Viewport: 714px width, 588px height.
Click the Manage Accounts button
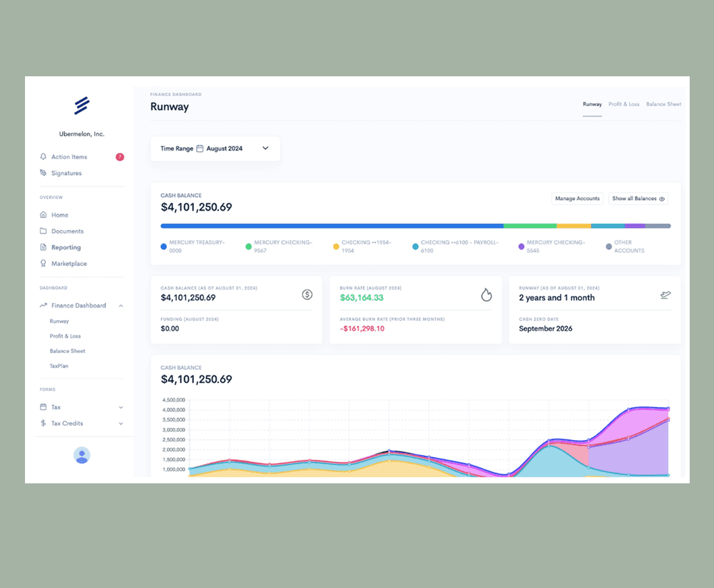tap(577, 198)
